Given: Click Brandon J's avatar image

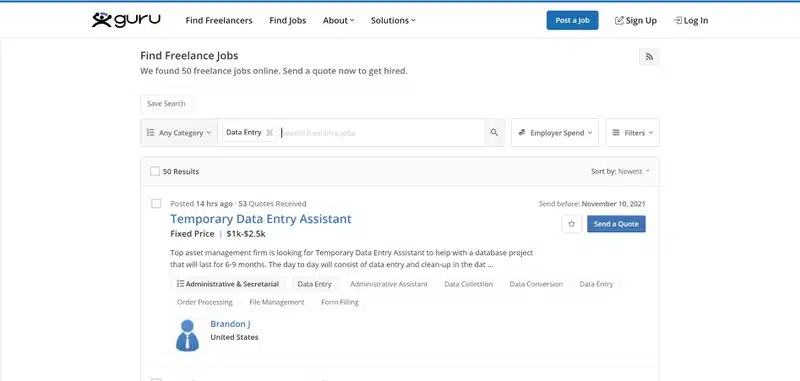Looking at the screenshot, I should click(x=187, y=336).
